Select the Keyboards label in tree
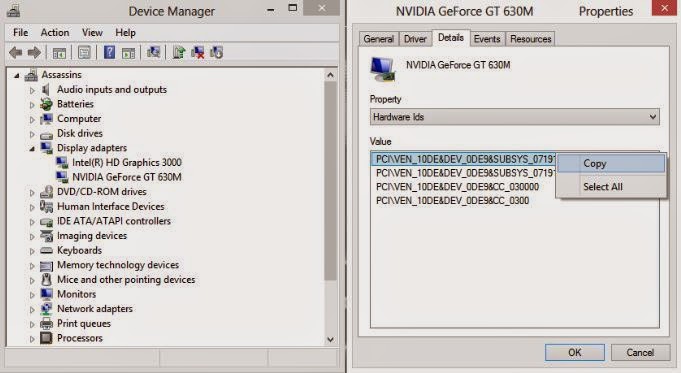This screenshot has height=373, width=681. click(79, 251)
